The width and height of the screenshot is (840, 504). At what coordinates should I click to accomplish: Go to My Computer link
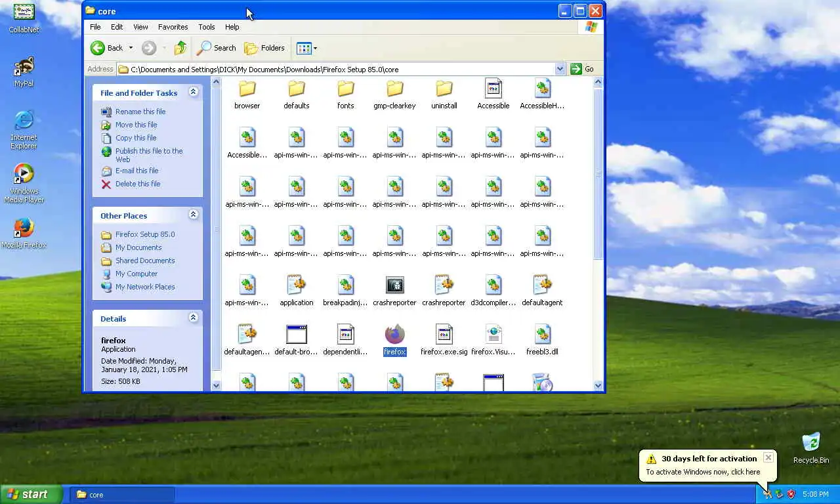point(136,274)
